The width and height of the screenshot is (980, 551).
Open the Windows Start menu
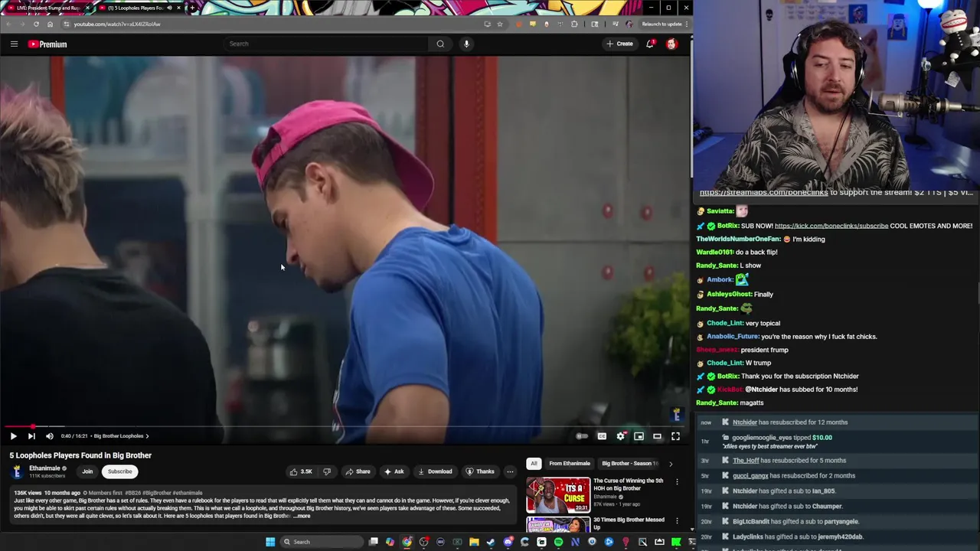[x=270, y=542]
